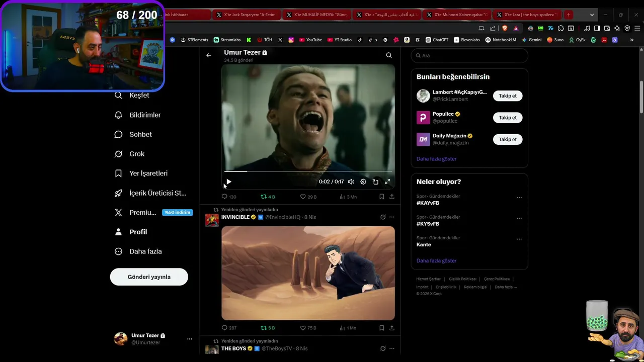Switch to the MUHALİF MEDYA tab
644x362 pixels.
[316, 15]
